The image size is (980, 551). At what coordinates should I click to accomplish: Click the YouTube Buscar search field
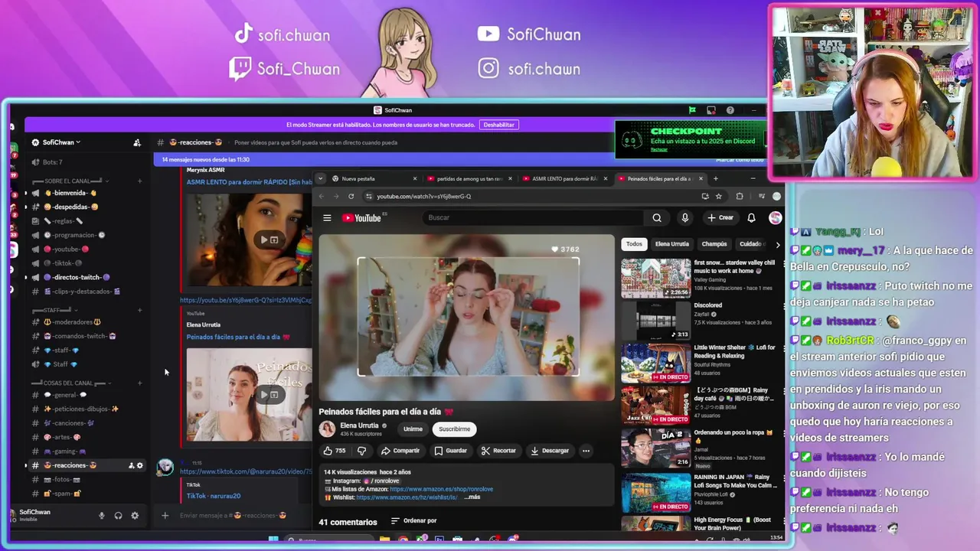[x=532, y=218]
